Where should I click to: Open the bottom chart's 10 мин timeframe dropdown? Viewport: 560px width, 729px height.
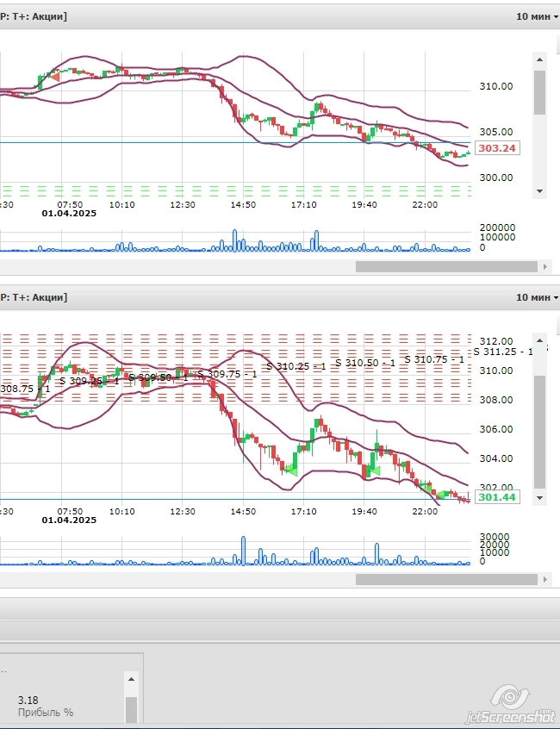pyautogui.click(x=536, y=297)
